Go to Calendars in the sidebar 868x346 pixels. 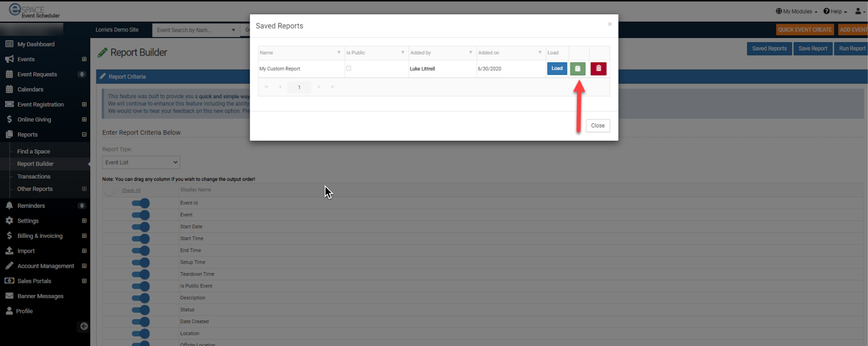pyautogui.click(x=30, y=90)
